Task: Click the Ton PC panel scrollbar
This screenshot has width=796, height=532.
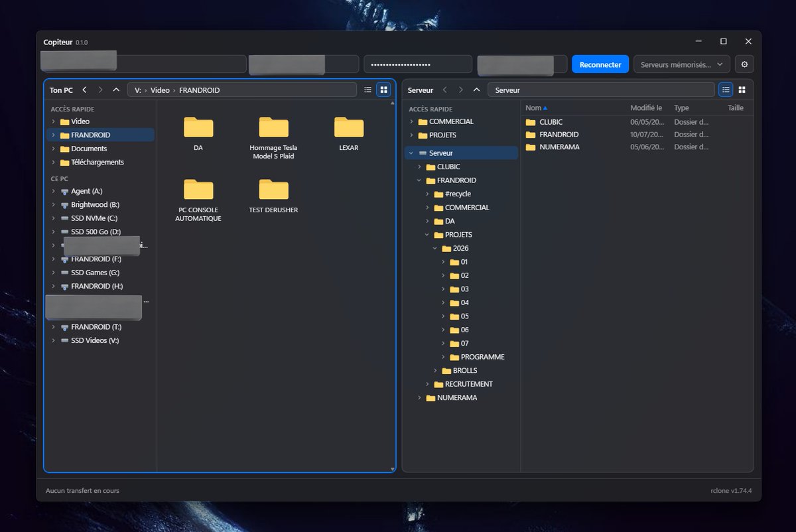Action: [x=393, y=285]
